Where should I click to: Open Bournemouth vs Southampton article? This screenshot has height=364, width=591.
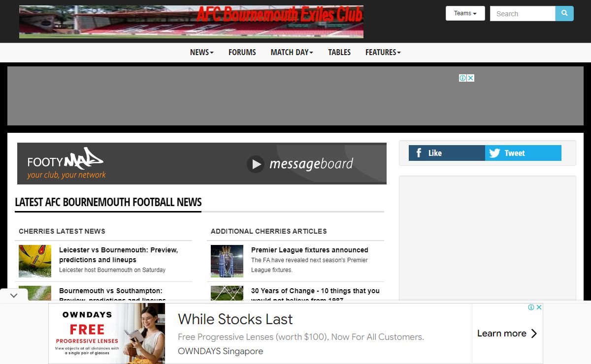click(x=112, y=294)
